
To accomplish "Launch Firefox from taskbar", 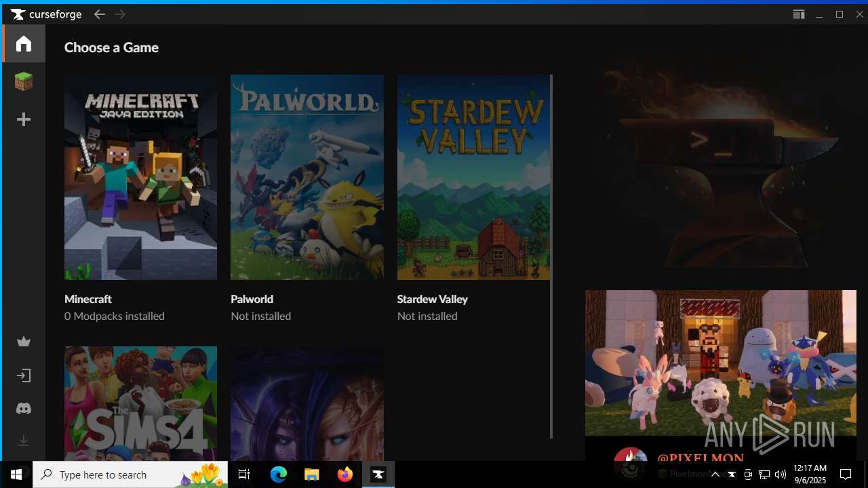I will (x=345, y=474).
